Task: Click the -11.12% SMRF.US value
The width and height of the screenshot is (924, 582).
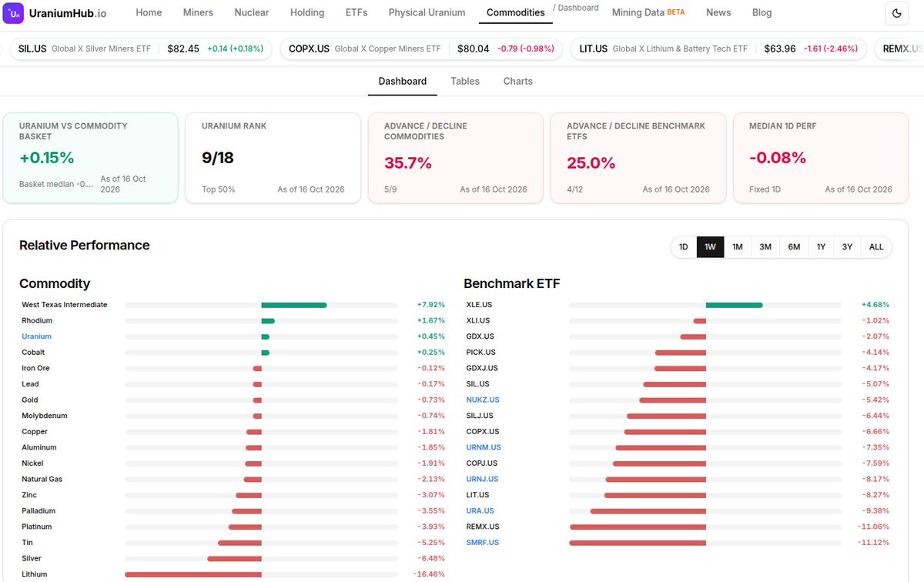Action: pyautogui.click(x=873, y=543)
